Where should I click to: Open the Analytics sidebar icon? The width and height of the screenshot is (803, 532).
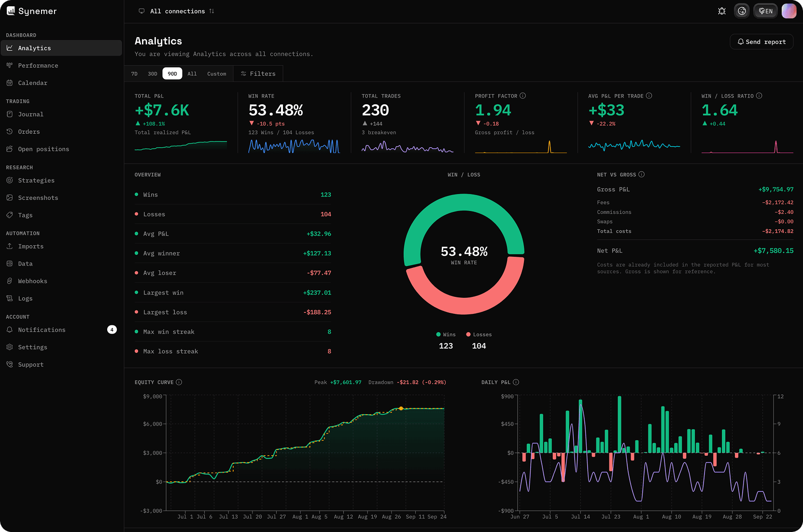[10, 48]
